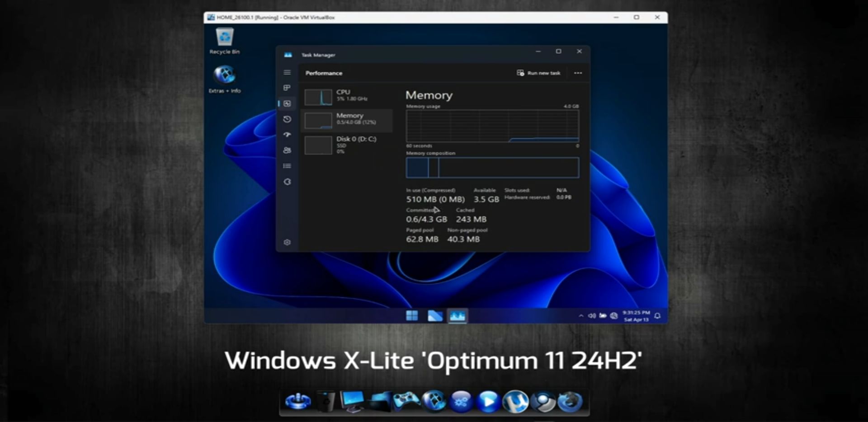The image size is (868, 422).
Task: Open the Services page in Task Manager
Action: 287,182
